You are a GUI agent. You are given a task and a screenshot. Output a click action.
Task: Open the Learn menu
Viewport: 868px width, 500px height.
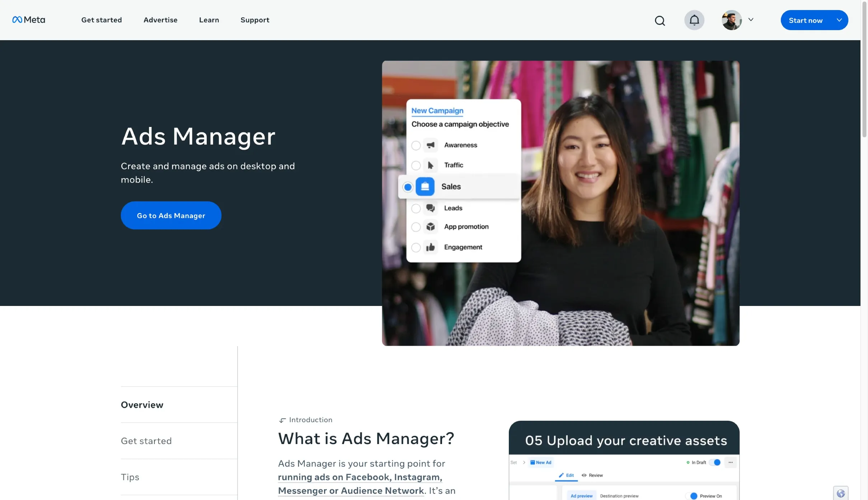click(x=209, y=20)
